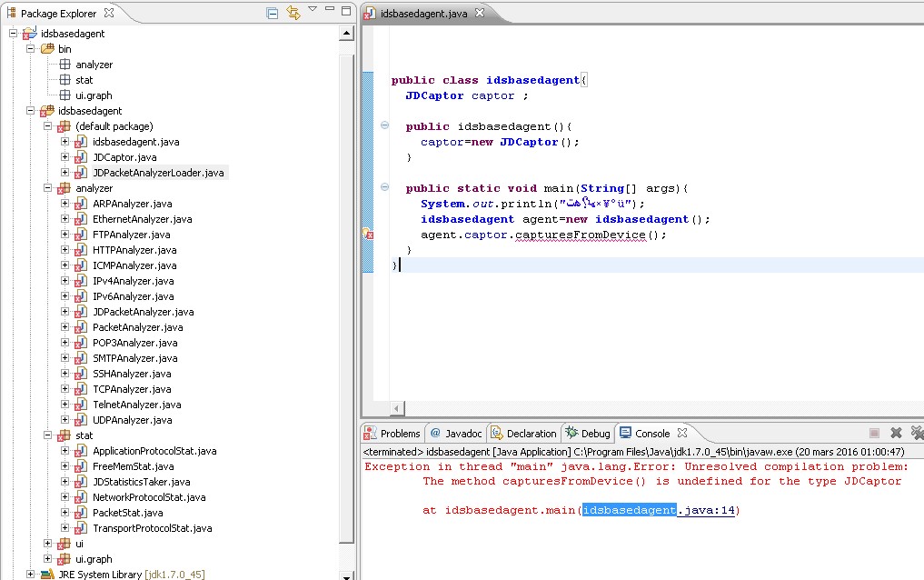Screen dimensions: 924x580
Task: Click the ui.graph package icon under bin
Action: click(x=65, y=95)
